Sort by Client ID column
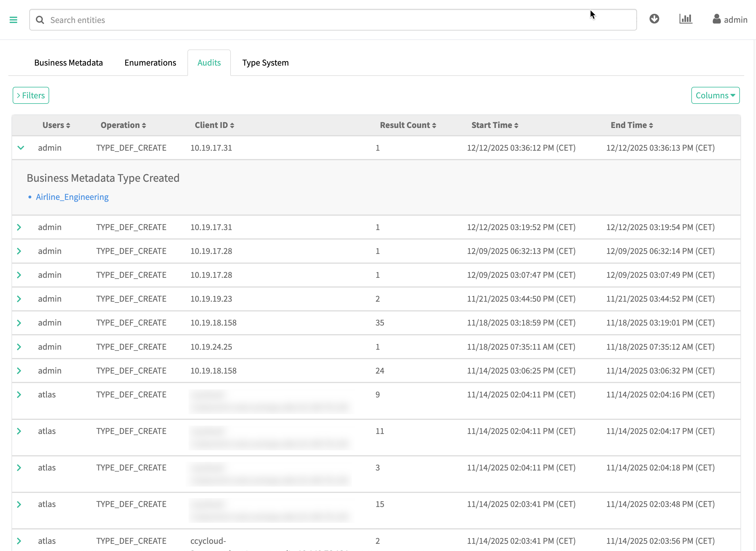Image resolution: width=756 pixels, height=551 pixels. pos(214,125)
